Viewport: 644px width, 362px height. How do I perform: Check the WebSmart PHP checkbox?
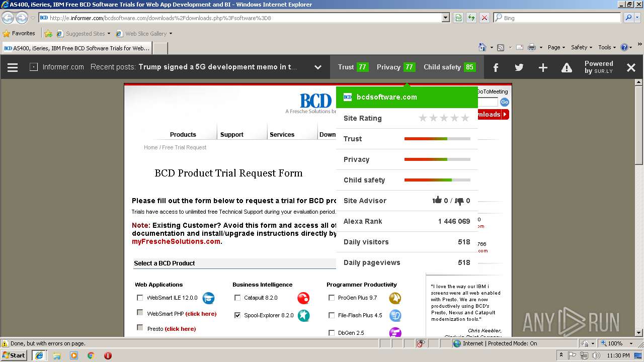(x=140, y=312)
